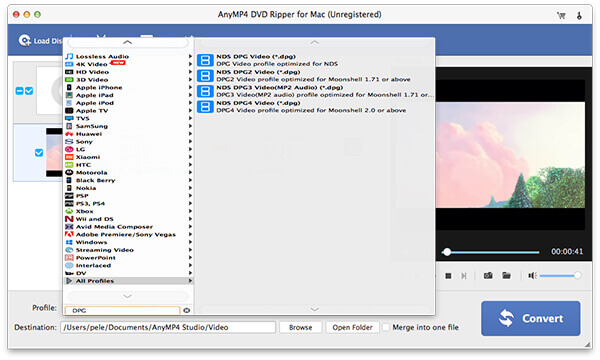Screen dimensions: 600x360
Task: Select the Black Berry category
Action: click(x=129, y=180)
